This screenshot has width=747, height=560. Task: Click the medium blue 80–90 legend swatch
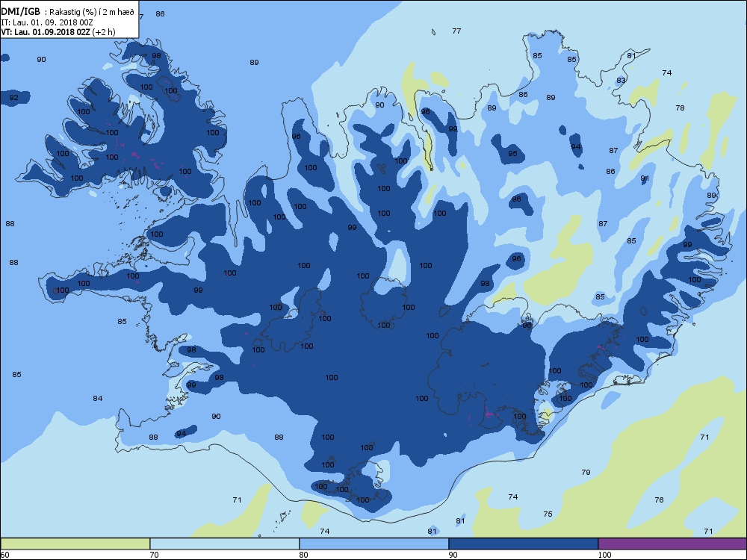[374, 544]
